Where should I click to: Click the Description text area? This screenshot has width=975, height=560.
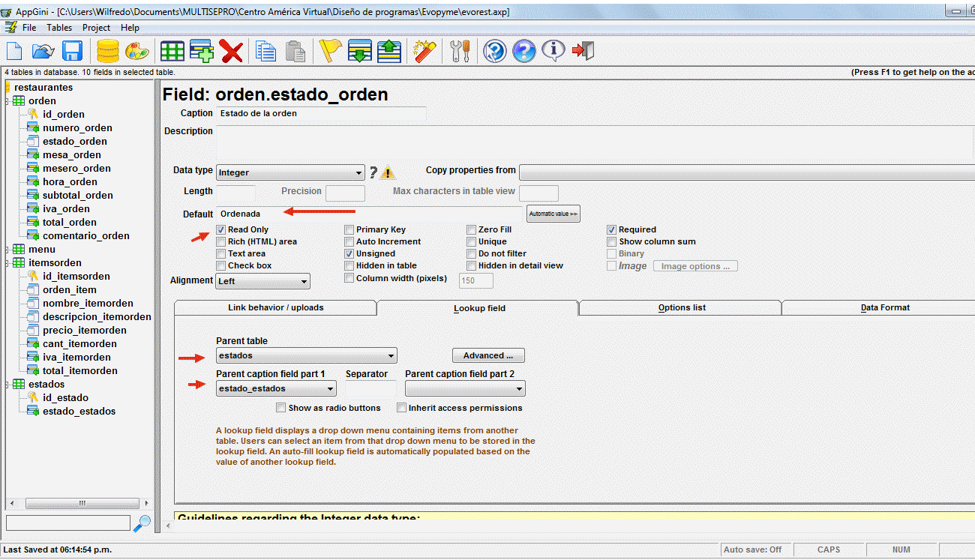coord(595,142)
